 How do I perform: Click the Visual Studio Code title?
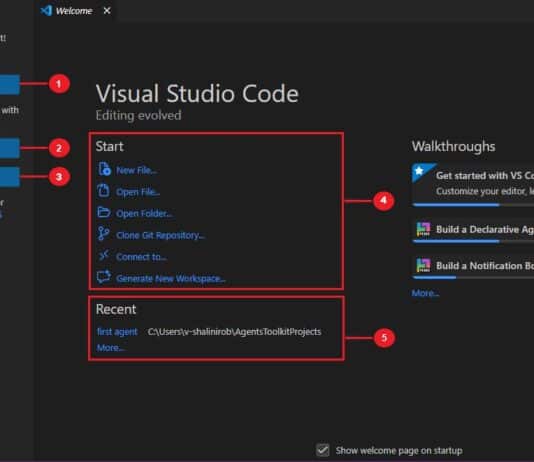point(197,93)
